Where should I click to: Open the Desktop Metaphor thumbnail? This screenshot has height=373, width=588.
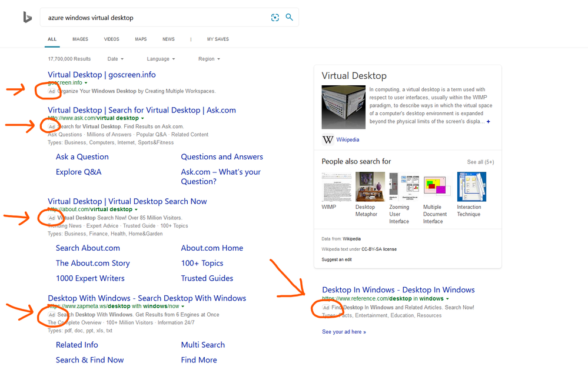coord(370,186)
